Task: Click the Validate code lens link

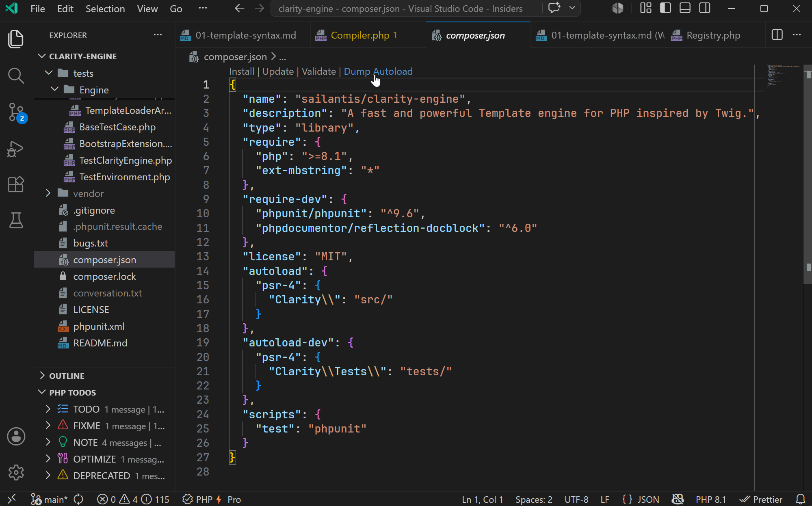Action: point(319,71)
